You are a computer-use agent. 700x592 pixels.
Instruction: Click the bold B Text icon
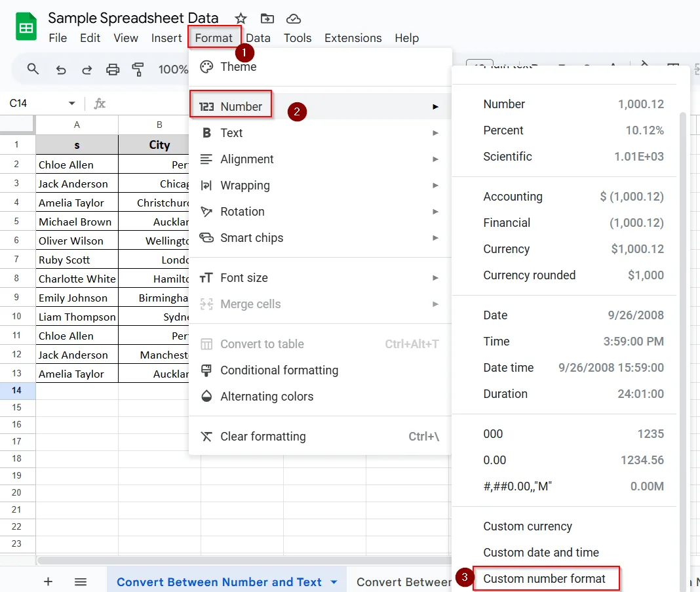tap(206, 132)
